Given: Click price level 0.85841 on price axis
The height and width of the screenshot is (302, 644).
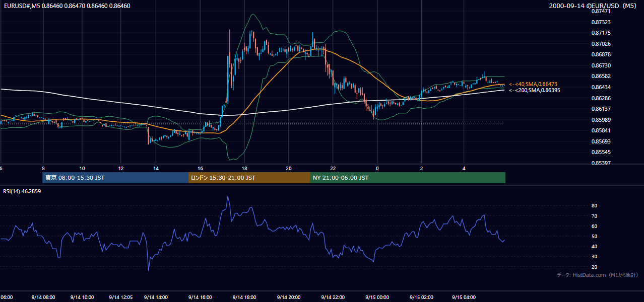Looking at the screenshot, I should pos(601,130).
